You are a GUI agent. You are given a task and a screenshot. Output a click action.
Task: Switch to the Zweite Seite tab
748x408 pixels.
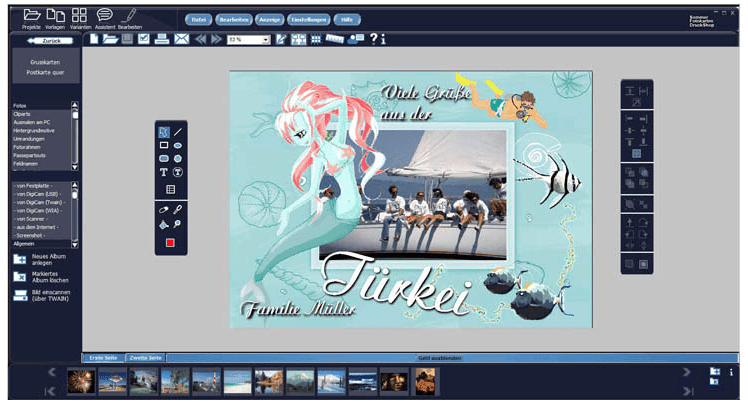pyautogui.click(x=146, y=357)
